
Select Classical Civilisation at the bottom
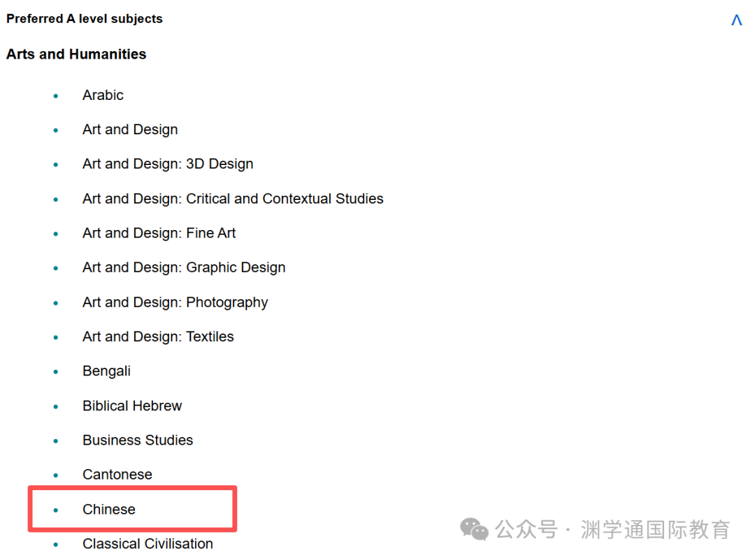point(148,543)
